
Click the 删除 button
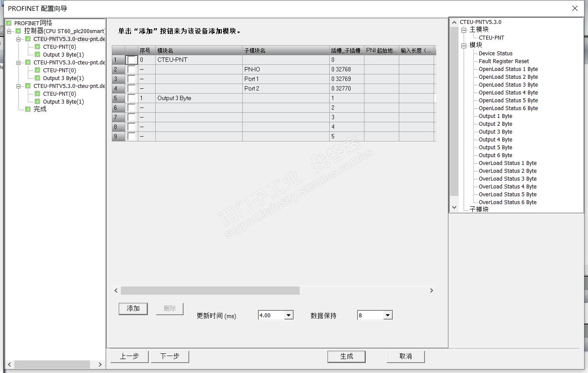pos(170,309)
